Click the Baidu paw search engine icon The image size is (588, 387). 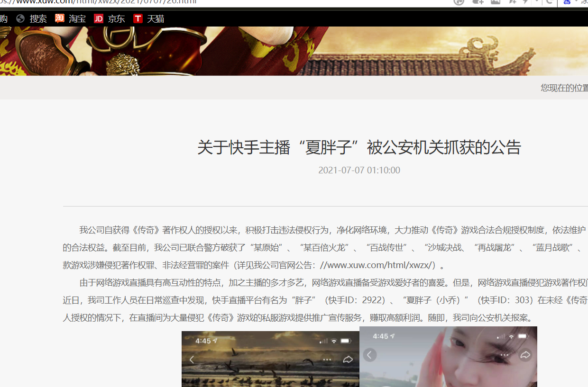click(567, 2)
